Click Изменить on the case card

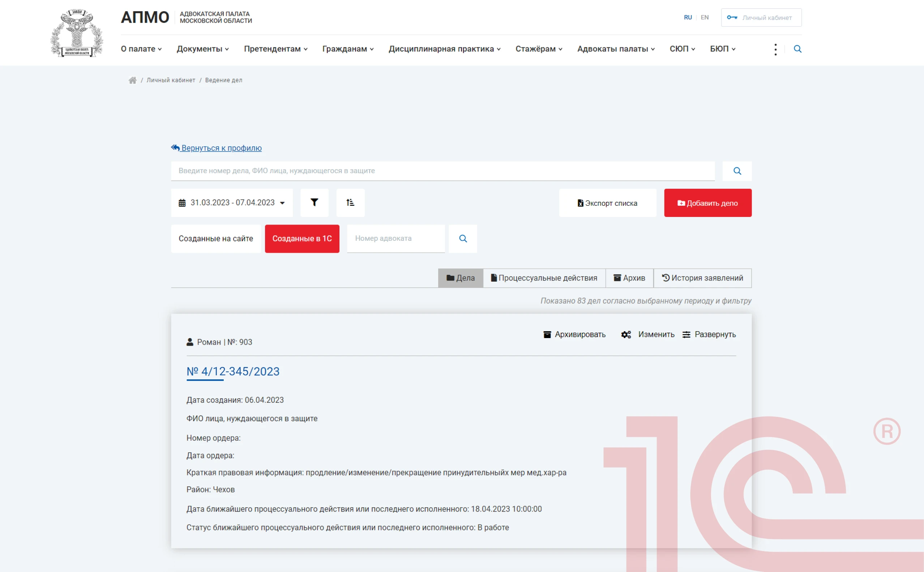[x=647, y=334]
